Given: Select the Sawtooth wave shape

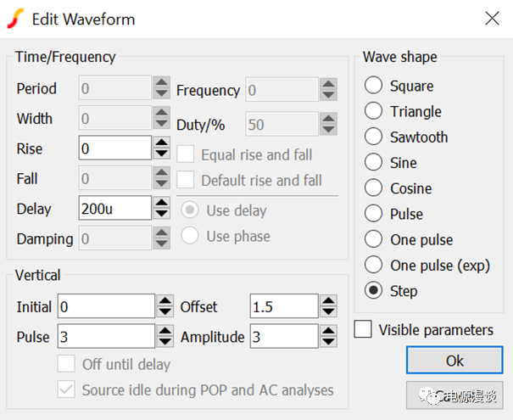Looking at the screenshot, I should (374, 137).
